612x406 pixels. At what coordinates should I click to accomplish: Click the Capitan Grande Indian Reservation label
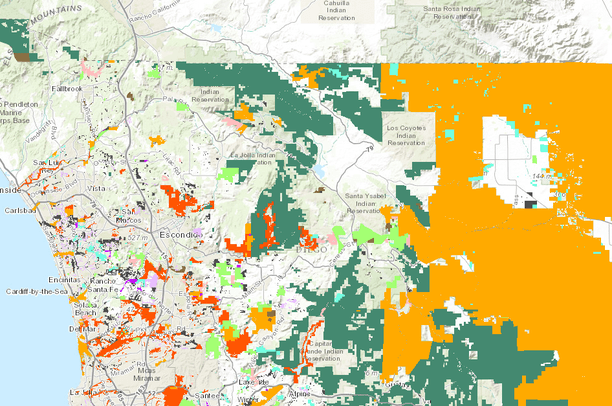[324, 351]
